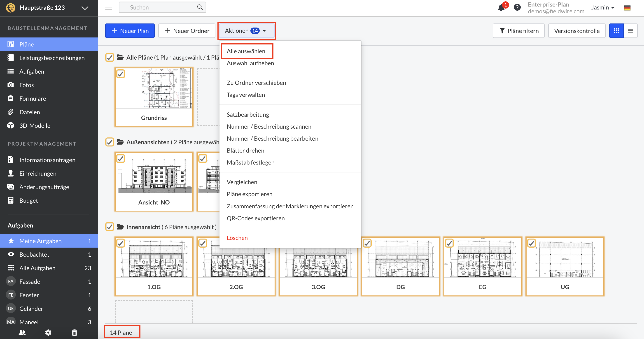Open trash icon in sidebar footer
644x339 pixels.
(x=75, y=332)
